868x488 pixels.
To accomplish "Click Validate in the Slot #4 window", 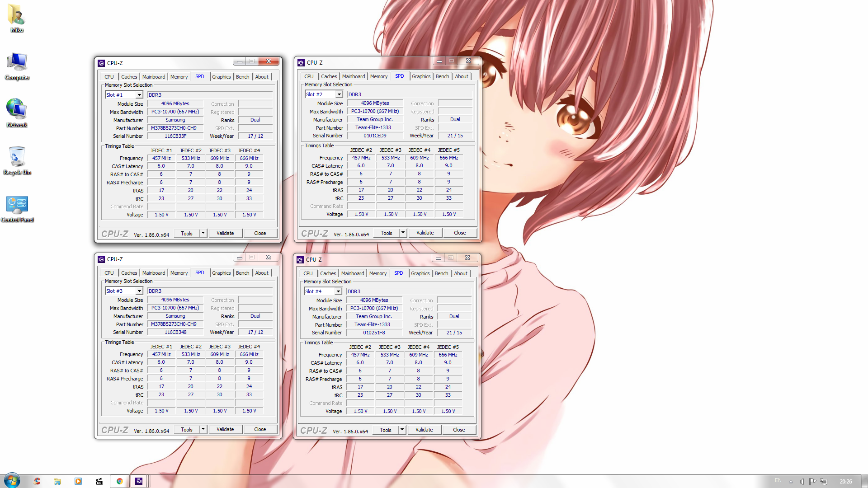I will (424, 430).
